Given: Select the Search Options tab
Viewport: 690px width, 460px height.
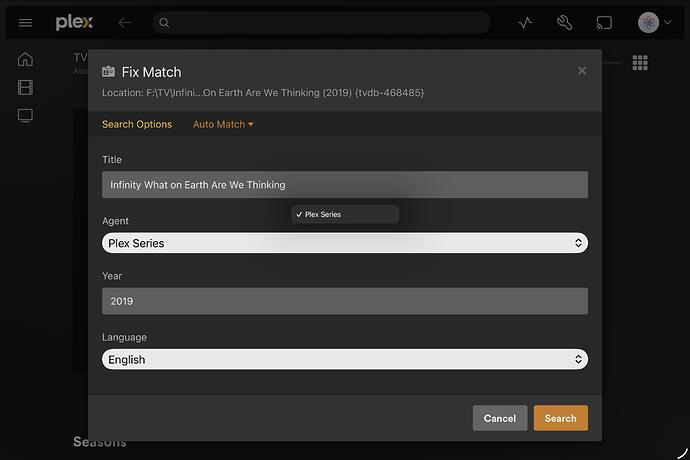Looking at the screenshot, I should pos(137,124).
